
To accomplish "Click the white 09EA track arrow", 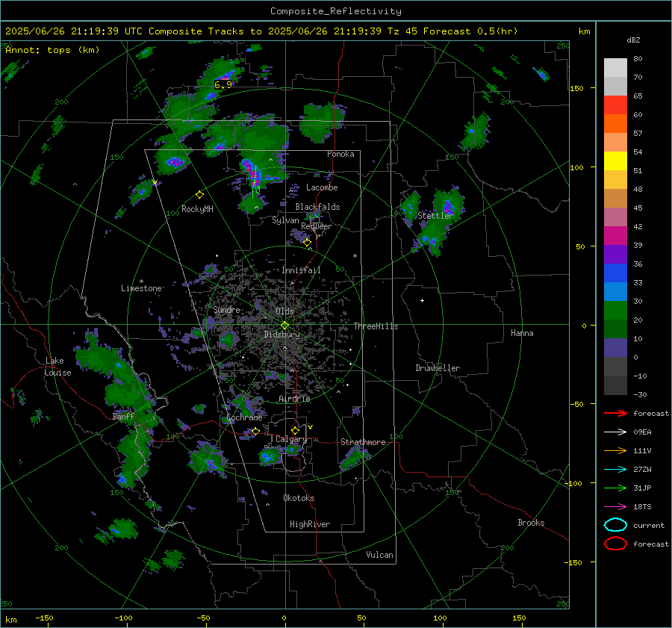I will pos(615,432).
